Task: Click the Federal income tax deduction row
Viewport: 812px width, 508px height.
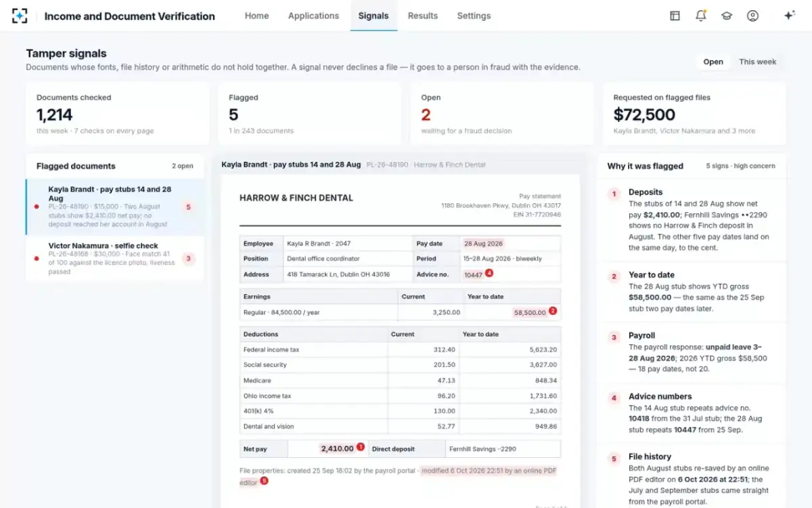Action: pyautogui.click(x=400, y=350)
